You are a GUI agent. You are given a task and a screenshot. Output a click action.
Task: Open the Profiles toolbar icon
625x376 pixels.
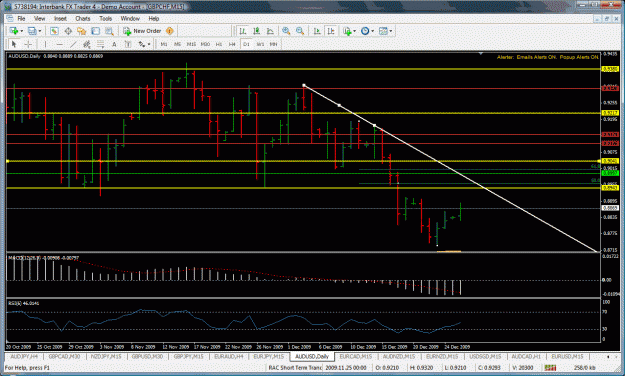point(32,31)
